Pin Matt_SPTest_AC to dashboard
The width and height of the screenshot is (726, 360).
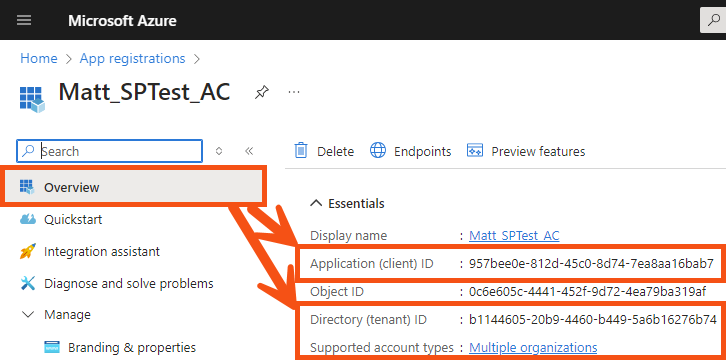(x=261, y=93)
